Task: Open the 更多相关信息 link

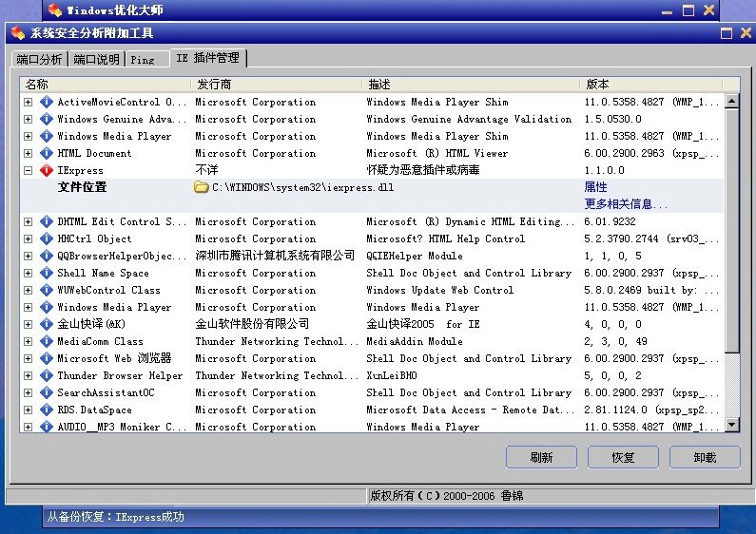Action: click(625, 204)
